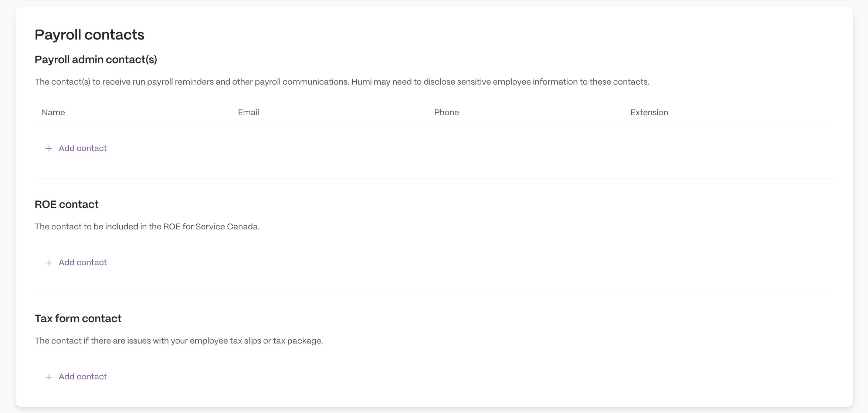This screenshot has height=413, width=868.
Task: Add an ROE contact via link text
Action: [83, 262]
